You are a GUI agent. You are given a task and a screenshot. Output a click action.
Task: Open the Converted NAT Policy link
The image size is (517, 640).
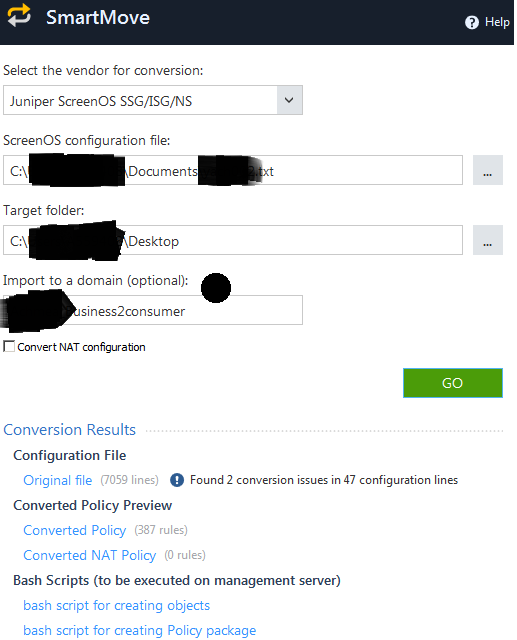[x=90, y=555]
